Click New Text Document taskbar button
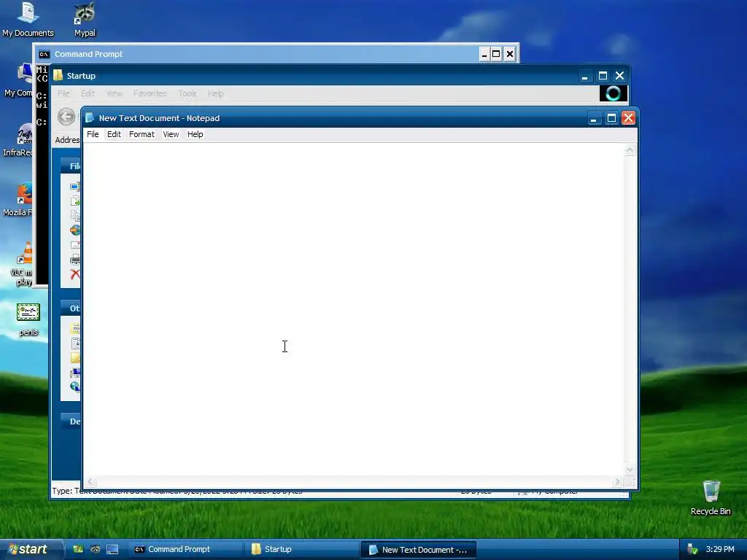 point(419,550)
